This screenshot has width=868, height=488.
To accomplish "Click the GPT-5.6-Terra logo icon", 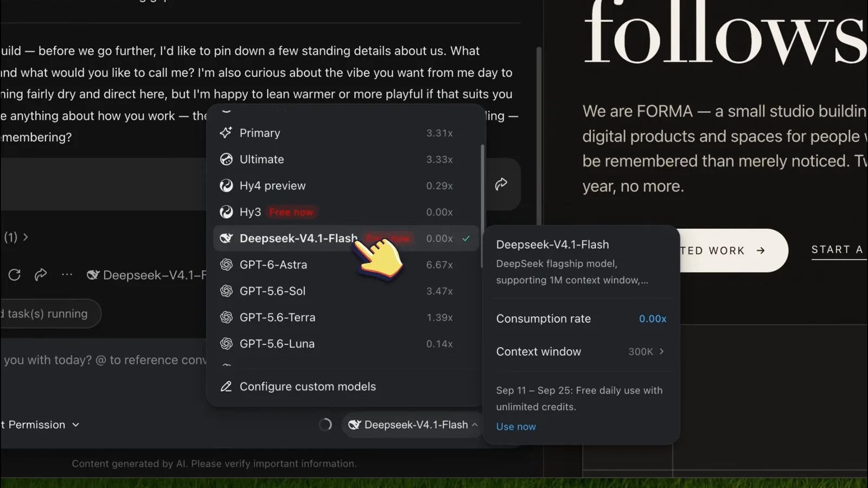I will [x=226, y=317].
